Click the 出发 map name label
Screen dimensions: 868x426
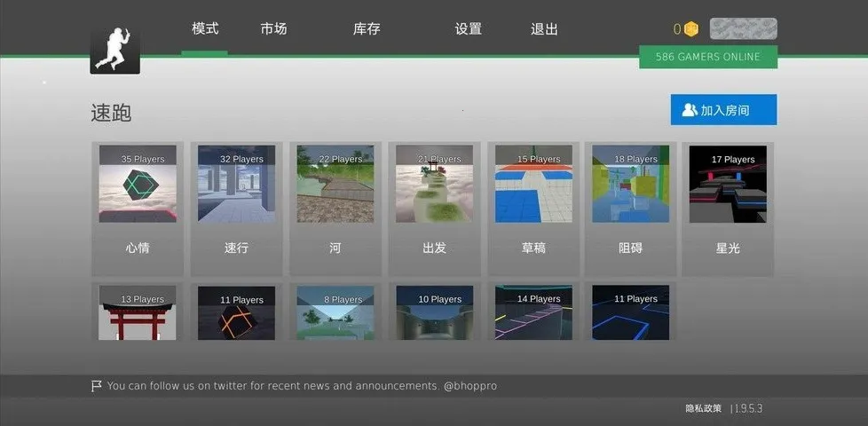(x=434, y=248)
